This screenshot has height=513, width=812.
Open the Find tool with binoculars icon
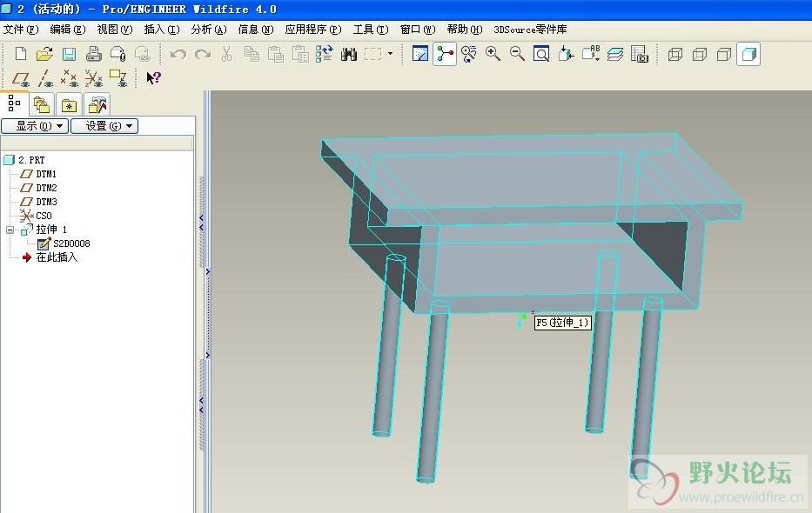pos(349,54)
